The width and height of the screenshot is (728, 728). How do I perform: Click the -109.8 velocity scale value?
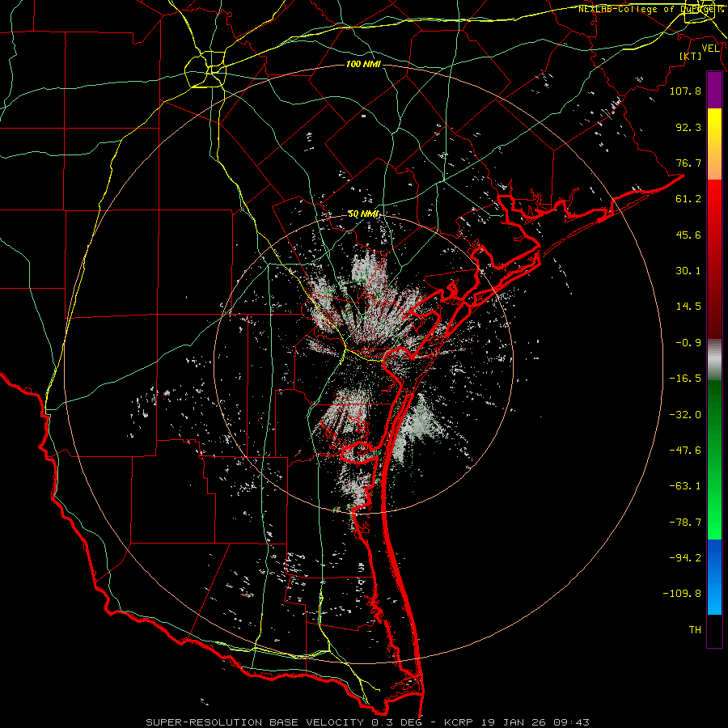682,594
